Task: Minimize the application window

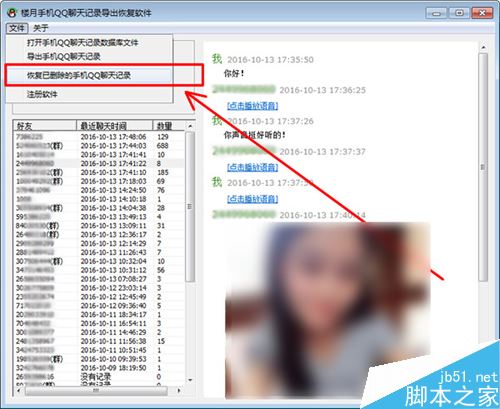Action: tap(437, 13)
